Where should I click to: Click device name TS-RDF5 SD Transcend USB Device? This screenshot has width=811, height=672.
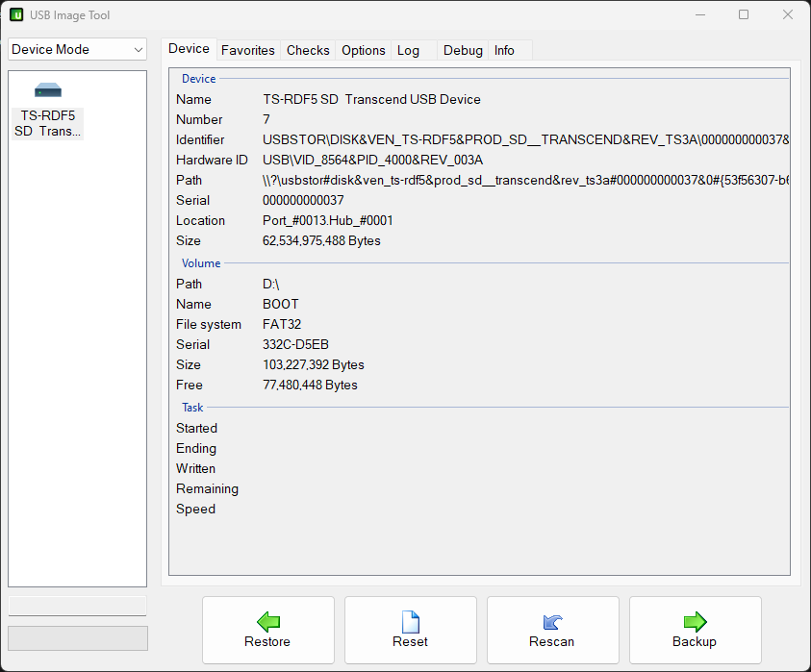click(x=371, y=99)
